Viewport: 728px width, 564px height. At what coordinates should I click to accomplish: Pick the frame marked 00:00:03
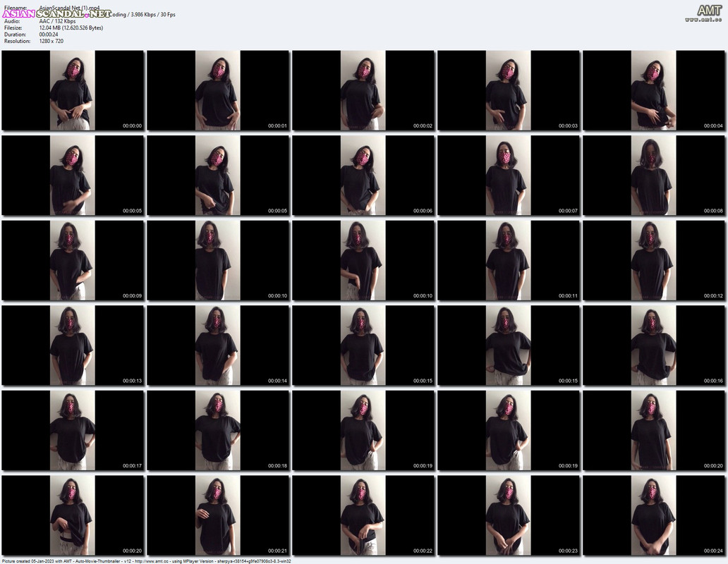(509, 90)
